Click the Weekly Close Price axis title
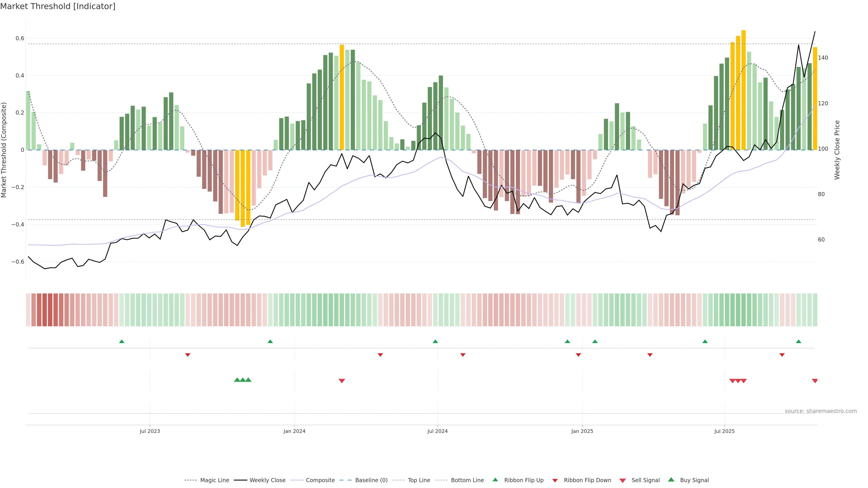The image size is (868, 488). [837, 150]
